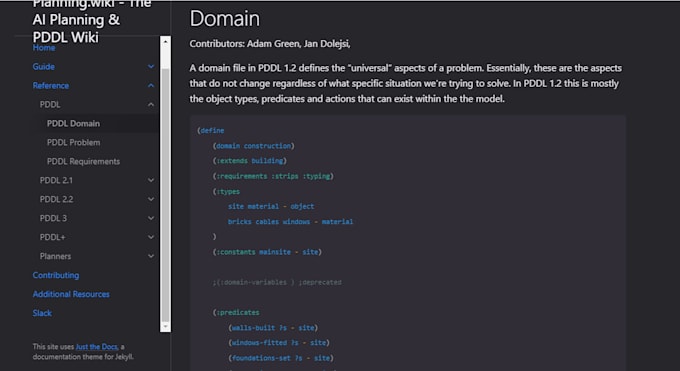Image resolution: width=680 pixels, height=371 pixels.
Task: Select PDDL 3 in sidebar
Action: click(53, 218)
